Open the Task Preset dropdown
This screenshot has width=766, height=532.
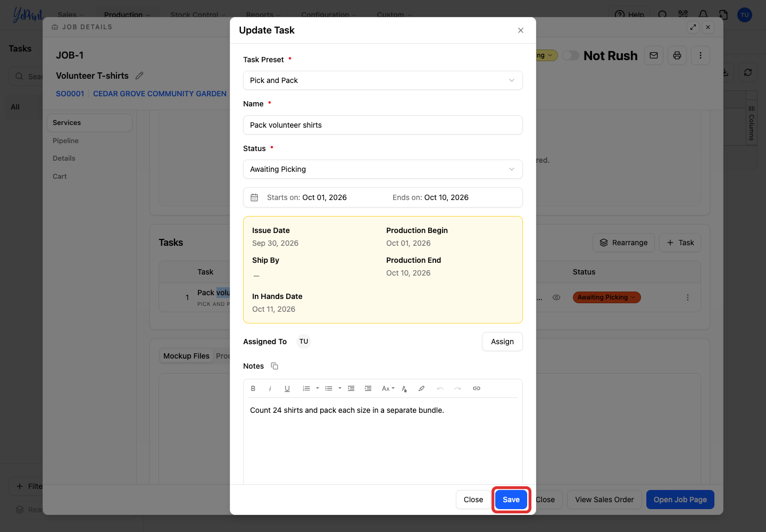383,80
